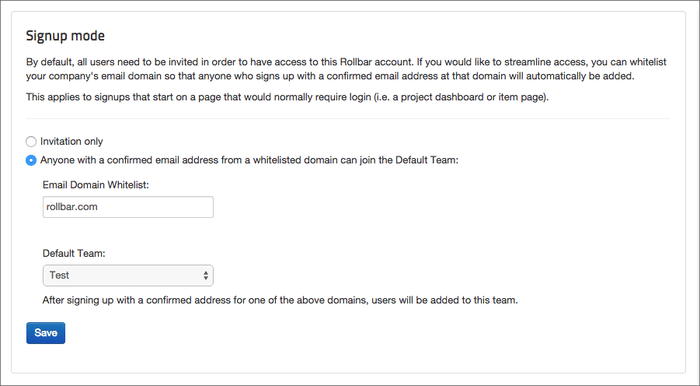
Task: Open the Default Team dropdown
Action: (128, 275)
